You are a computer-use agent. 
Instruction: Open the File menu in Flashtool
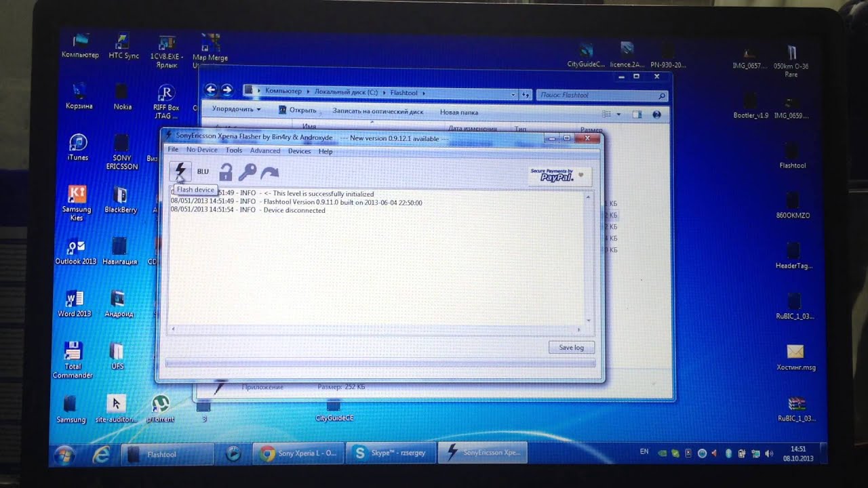173,150
